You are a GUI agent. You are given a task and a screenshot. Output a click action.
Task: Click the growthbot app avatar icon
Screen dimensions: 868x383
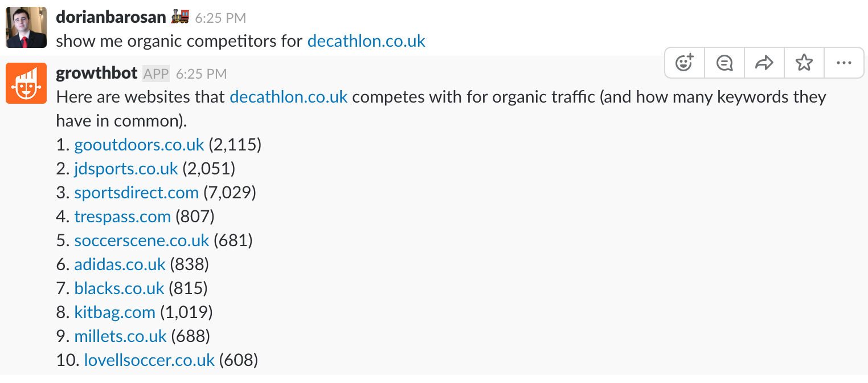coord(26,83)
